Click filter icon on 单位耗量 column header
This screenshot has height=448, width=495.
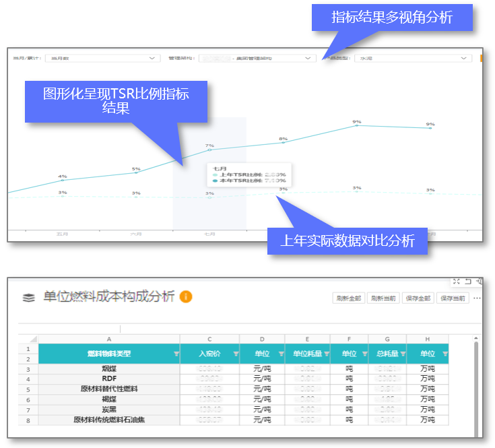tap(327, 354)
